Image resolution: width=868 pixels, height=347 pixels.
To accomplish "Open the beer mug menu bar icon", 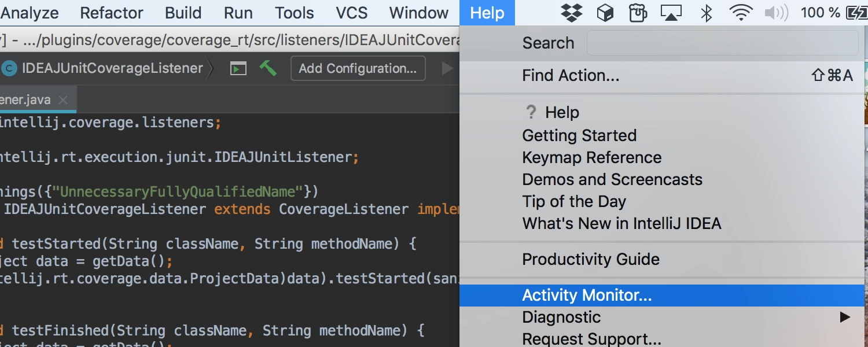I will (638, 13).
